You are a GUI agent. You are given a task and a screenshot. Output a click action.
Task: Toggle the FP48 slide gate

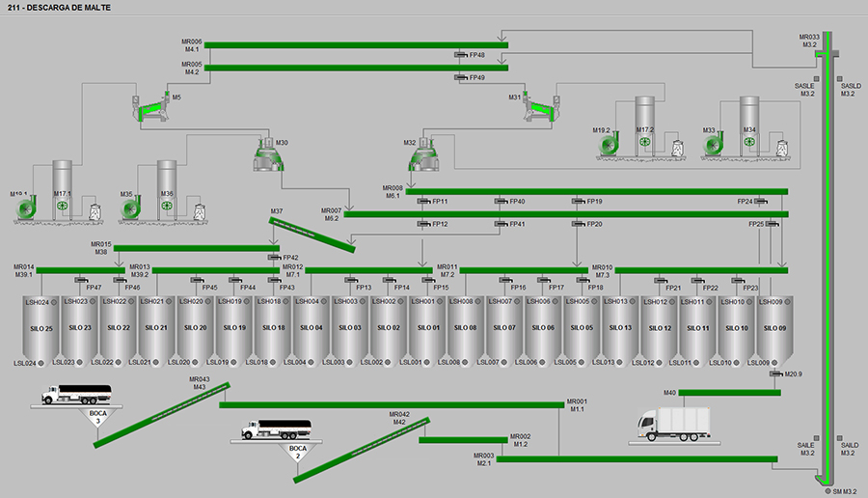click(461, 55)
